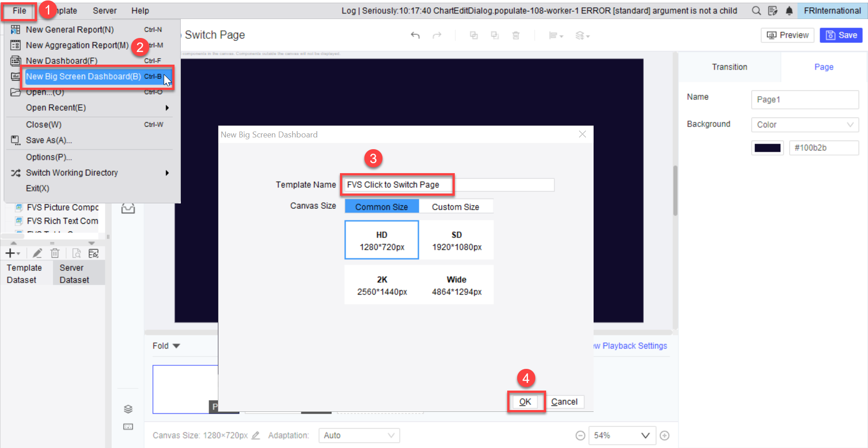This screenshot has width=868, height=448.
Task: Undo the last action
Action: [x=415, y=35]
